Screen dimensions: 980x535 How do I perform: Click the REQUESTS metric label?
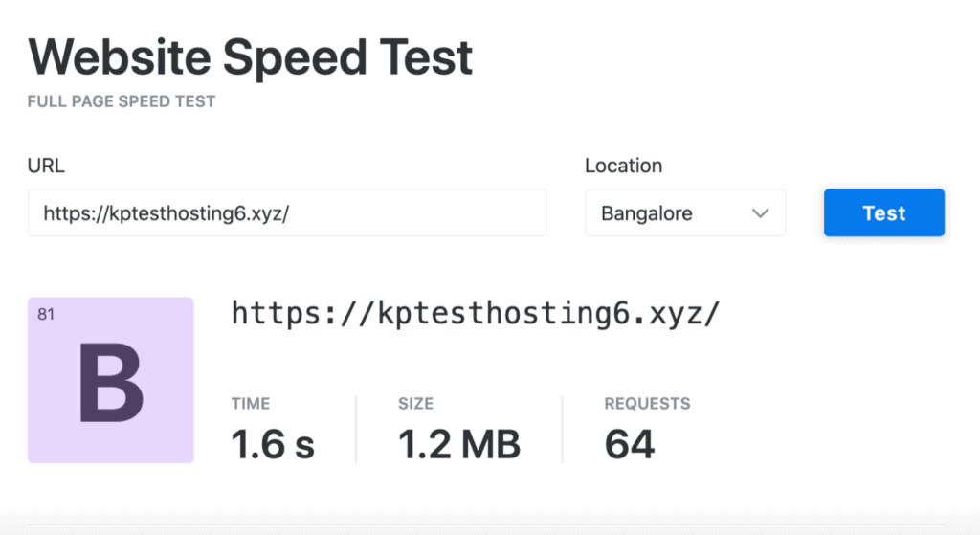(x=647, y=404)
